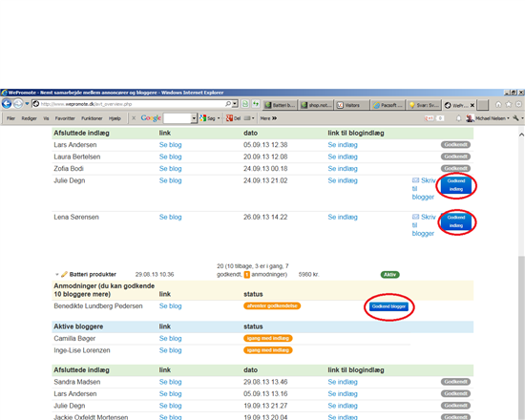525x420 pixels.
Task: Switch to the Pacsoft browser tab
Action: 388,105
